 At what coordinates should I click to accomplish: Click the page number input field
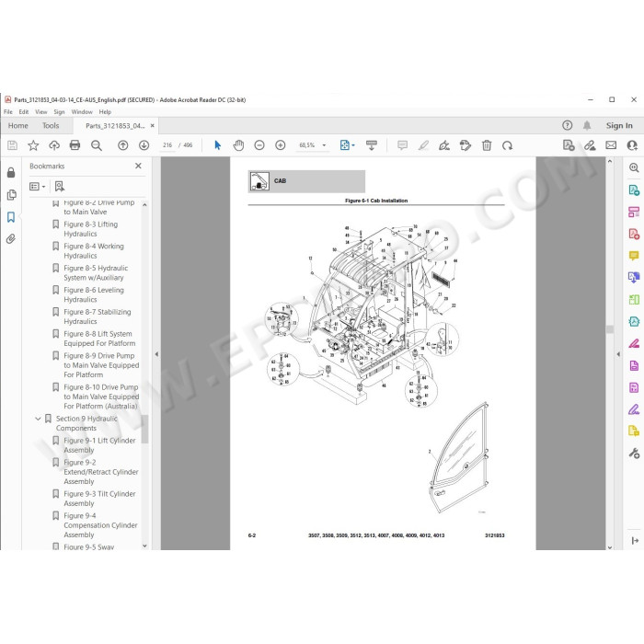click(167, 145)
